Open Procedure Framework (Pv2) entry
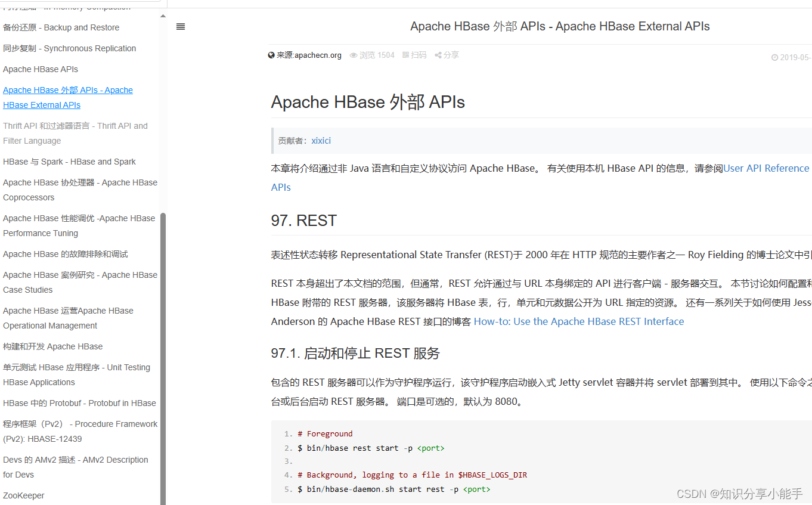This screenshot has height=505, width=812. [x=80, y=431]
